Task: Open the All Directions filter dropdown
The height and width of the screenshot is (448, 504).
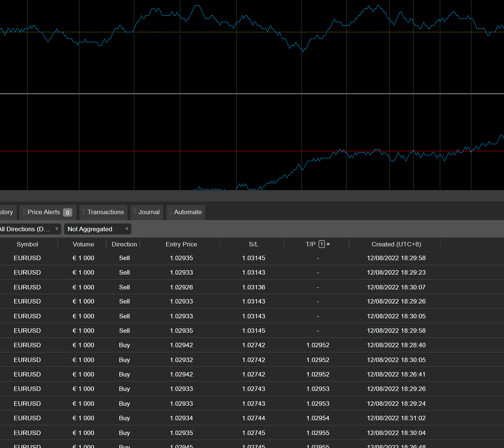Action: (30, 229)
